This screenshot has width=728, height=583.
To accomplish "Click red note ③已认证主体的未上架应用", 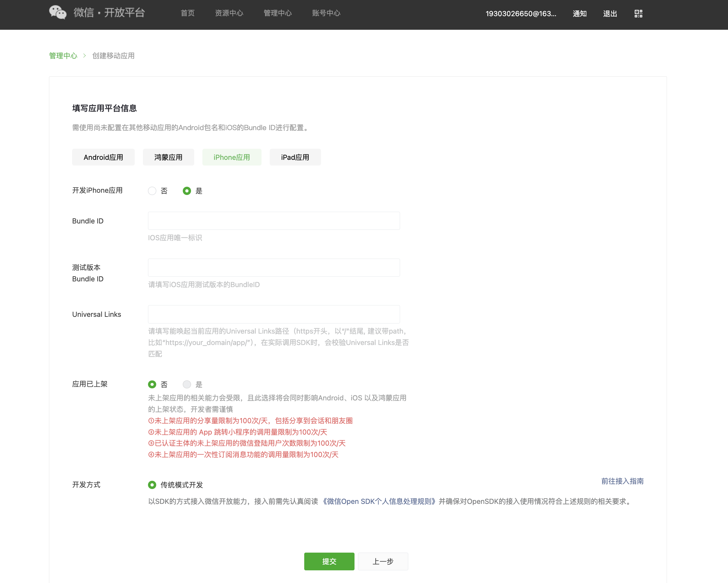I will click(x=247, y=443).
